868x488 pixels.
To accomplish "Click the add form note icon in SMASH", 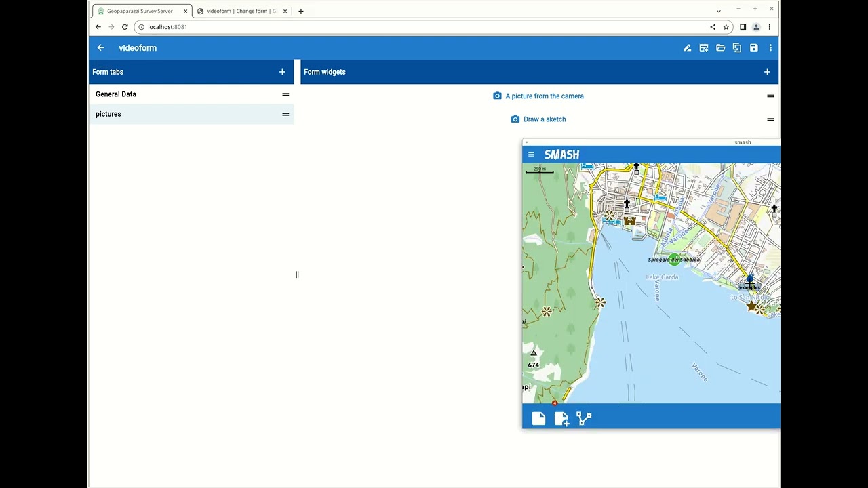I will coord(561,419).
